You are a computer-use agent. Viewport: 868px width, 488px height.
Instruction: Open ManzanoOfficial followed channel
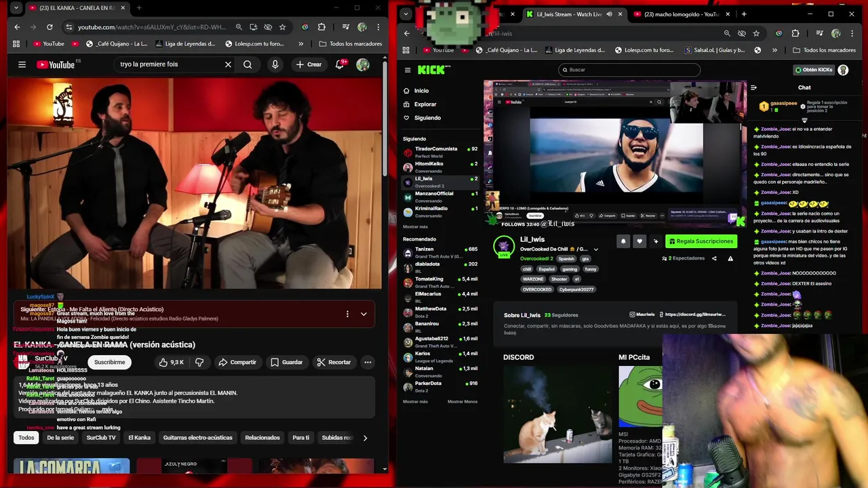point(440,197)
